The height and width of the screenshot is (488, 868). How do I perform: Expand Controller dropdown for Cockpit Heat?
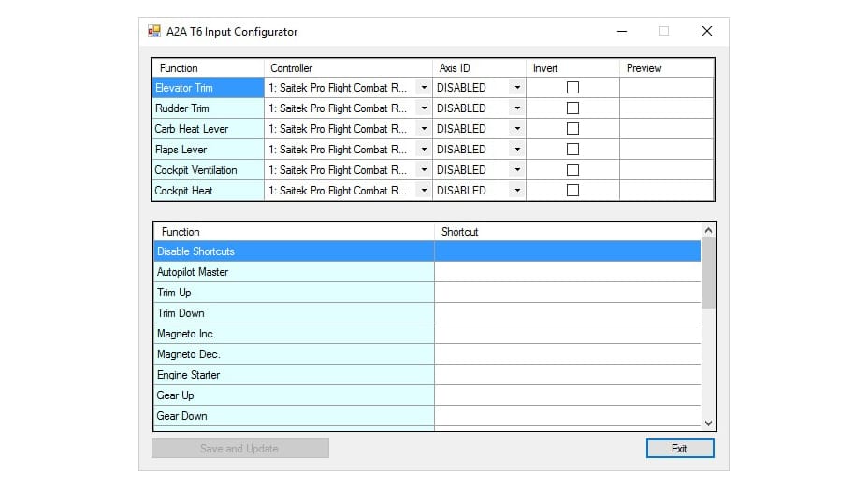423,191
